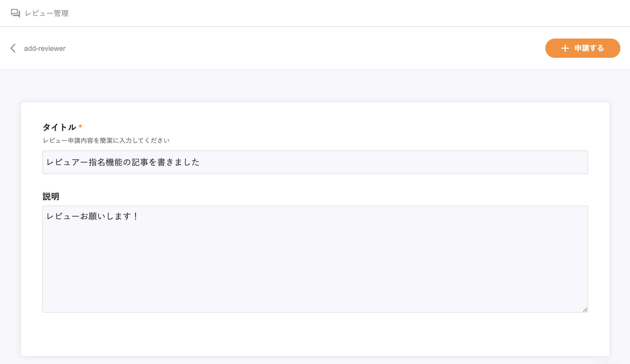Click the add-reviewer page name
The height and width of the screenshot is (364, 630).
[45, 48]
